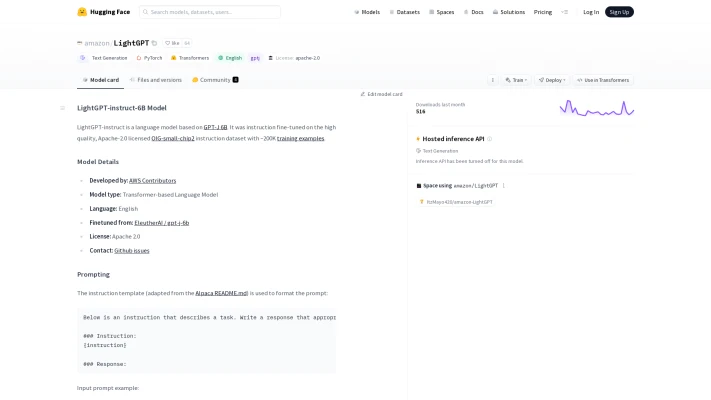Switch to the Files and versions tab
Screen dimensions: 711x400
coord(156,80)
